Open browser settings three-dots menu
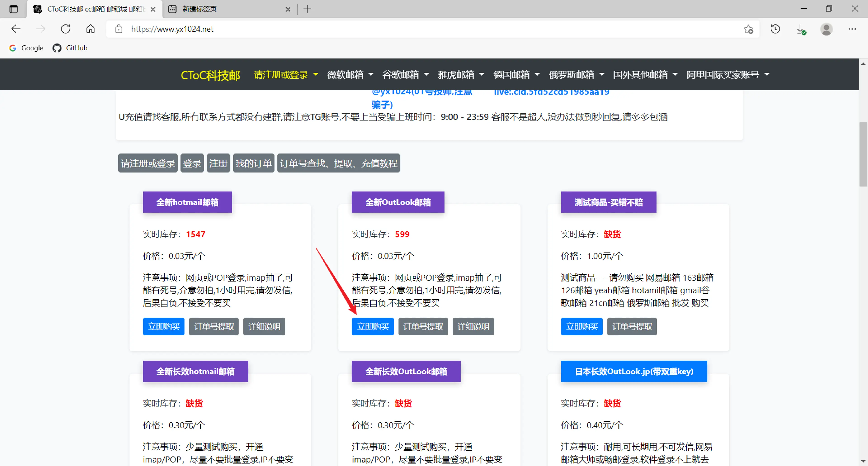Screen dimensions: 868x466 [852, 29]
